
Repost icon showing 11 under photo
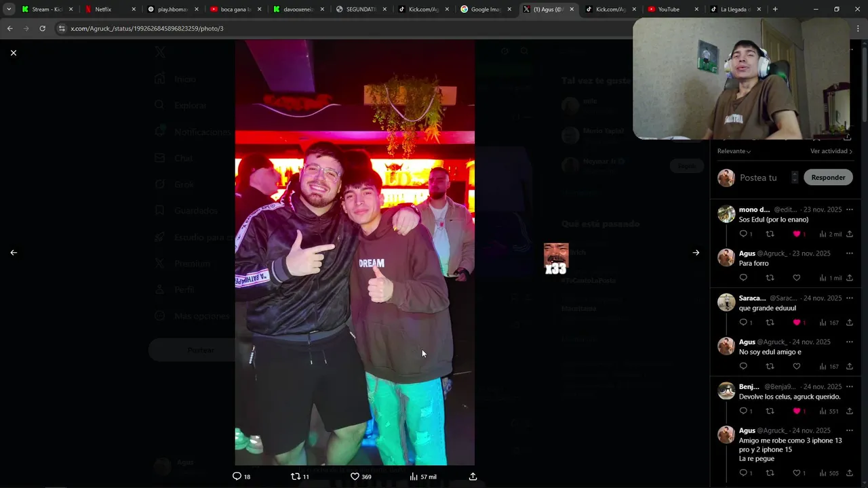[x=300, y=476]
